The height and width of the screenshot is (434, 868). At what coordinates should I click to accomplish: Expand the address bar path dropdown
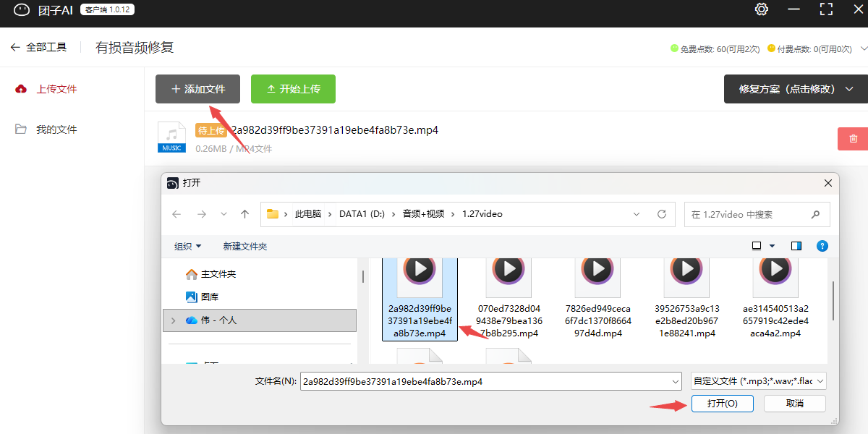click(x=637, y=214)
